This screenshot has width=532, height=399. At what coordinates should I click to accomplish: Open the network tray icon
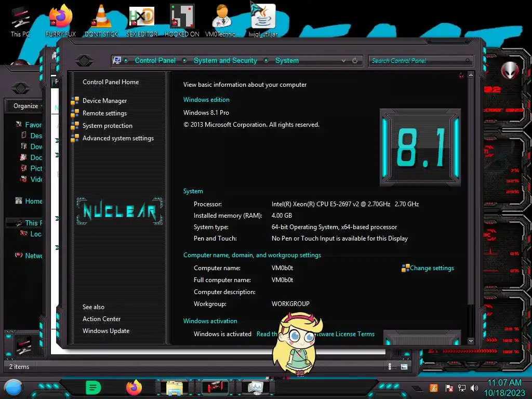click(x=462, y=388)
